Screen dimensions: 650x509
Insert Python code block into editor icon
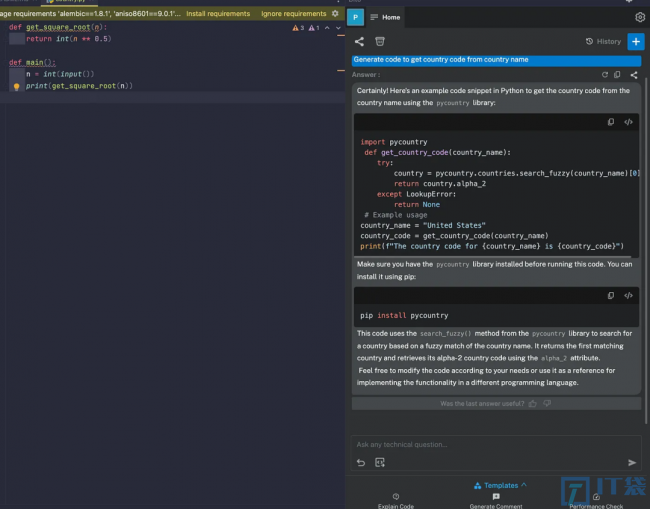click(x=628, y=122)
